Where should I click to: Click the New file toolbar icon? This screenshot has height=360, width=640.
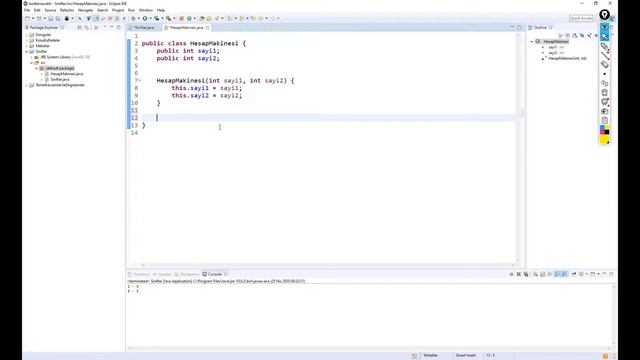(27, 18)
